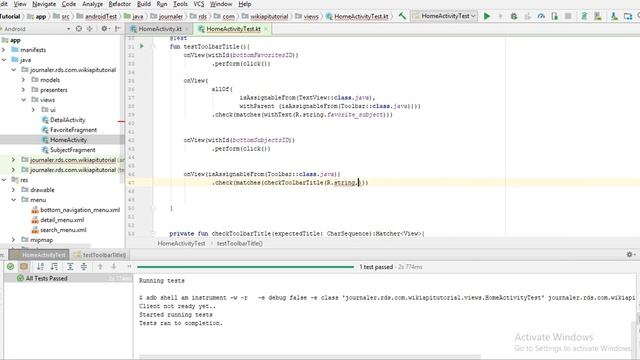Click wikiapitutorial in the navigation breadcrumb
Screen dimensions: 640x360
269,16
